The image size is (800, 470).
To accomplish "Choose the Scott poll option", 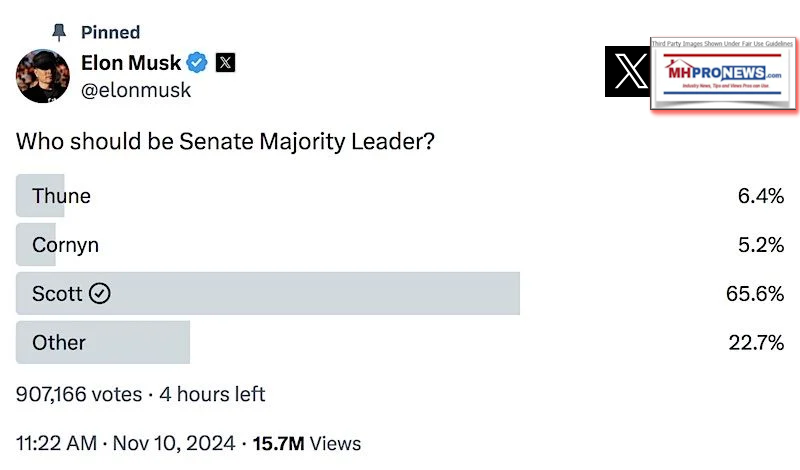I will pyautogui.click(x=57, y=294).
